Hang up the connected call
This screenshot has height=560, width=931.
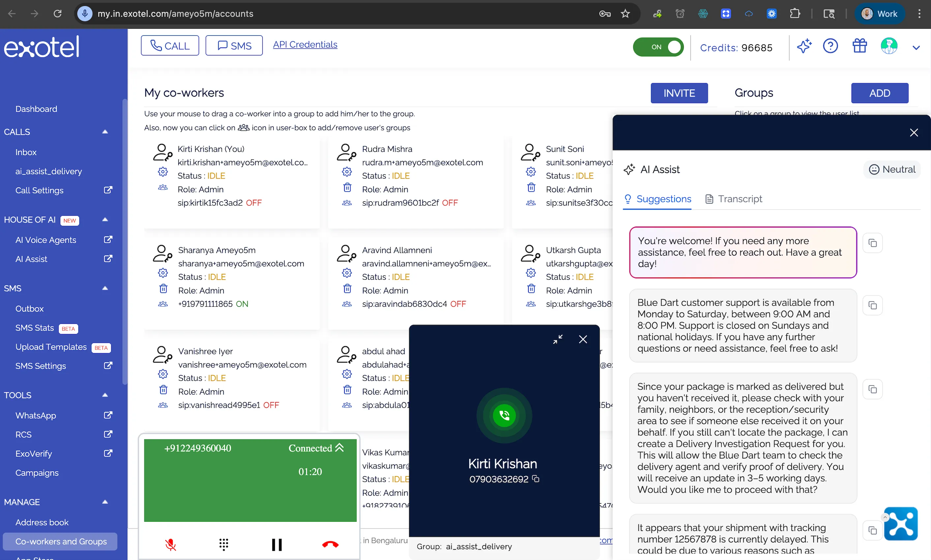(x=330, y=544)
